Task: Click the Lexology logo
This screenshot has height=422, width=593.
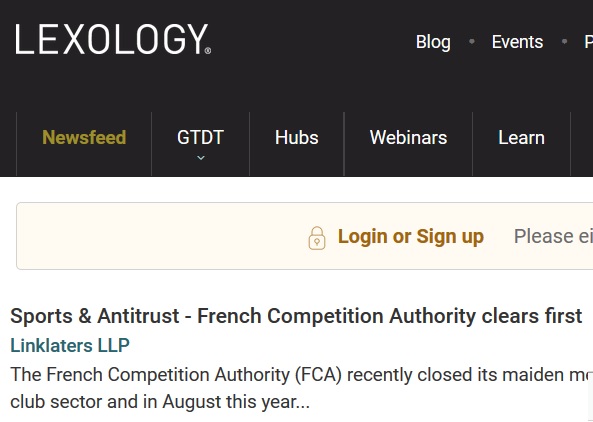Action: [x=113, y=39]
